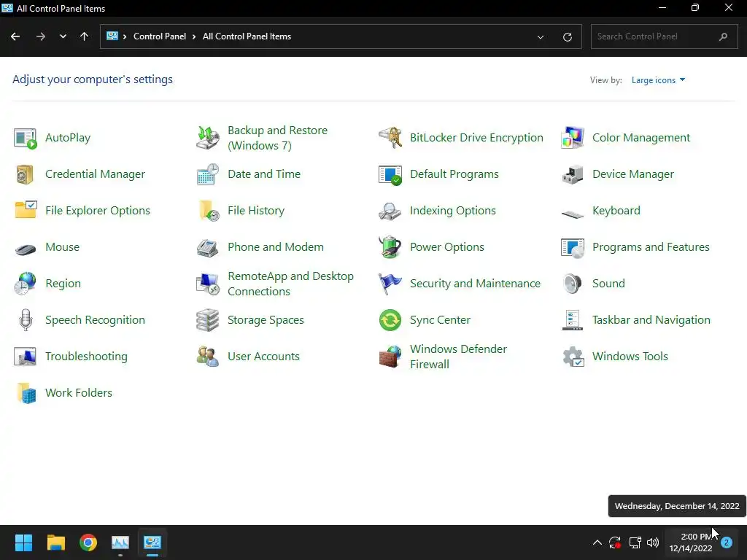Open the notification count badge
This screenshot has height=560, width=747.
[727, 542]
